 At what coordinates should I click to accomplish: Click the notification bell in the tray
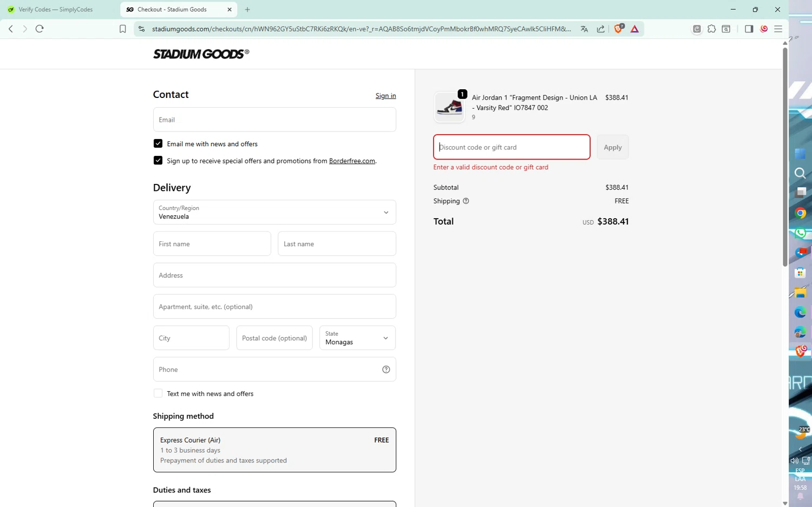pyautogui.click(x=800, y=497)
